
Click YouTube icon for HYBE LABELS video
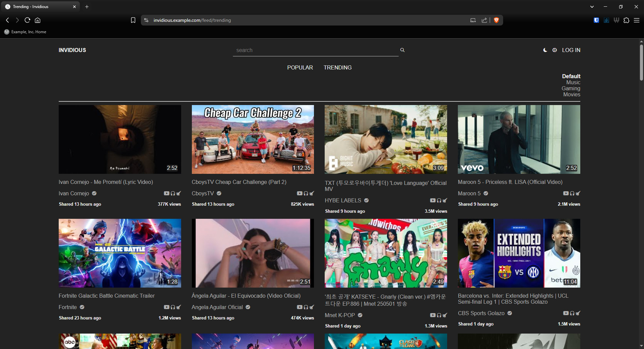[433, 200]
